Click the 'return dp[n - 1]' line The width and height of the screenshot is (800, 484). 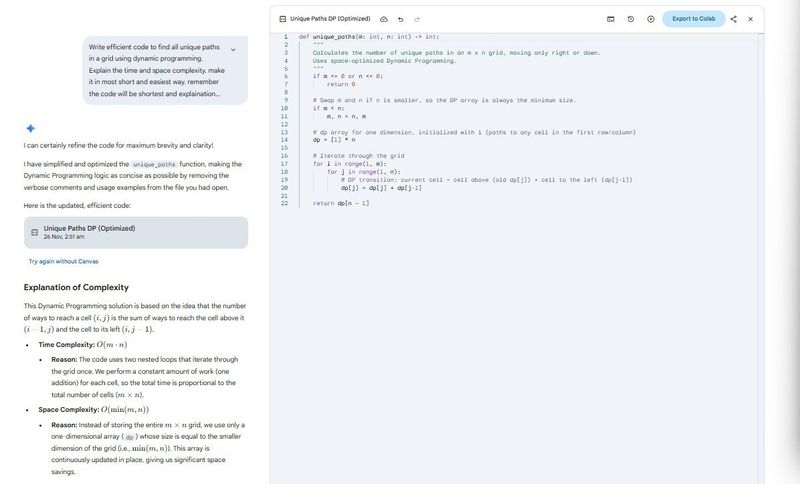point(341,203)
